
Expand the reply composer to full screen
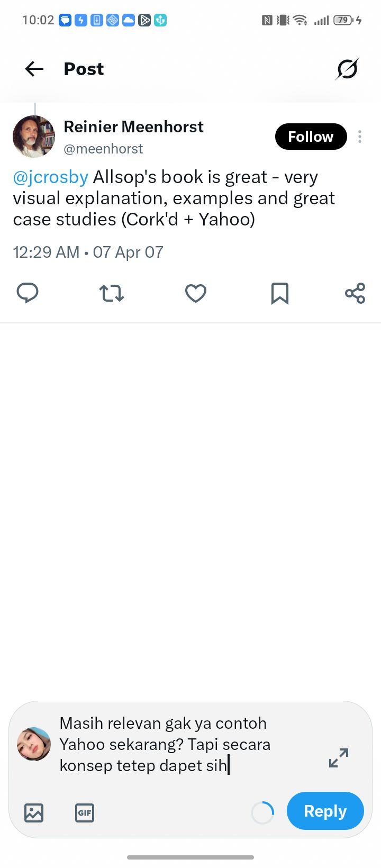pyautogui.click(x=339, y=758)
